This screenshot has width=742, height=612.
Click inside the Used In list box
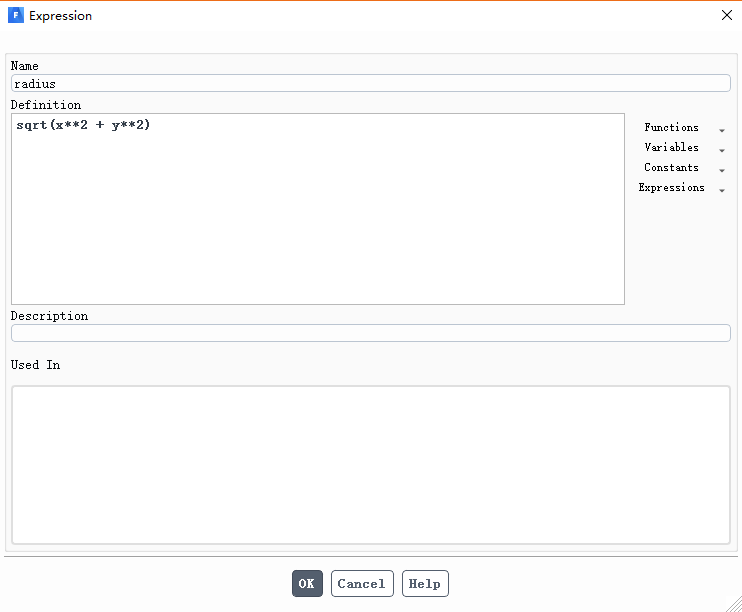tap(370, 464)
